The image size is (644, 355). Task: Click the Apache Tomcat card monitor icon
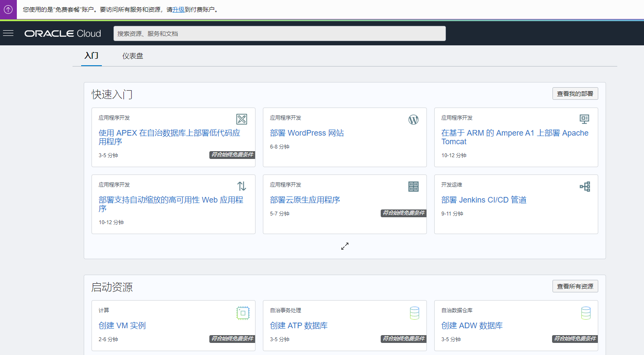pos(584,119)
